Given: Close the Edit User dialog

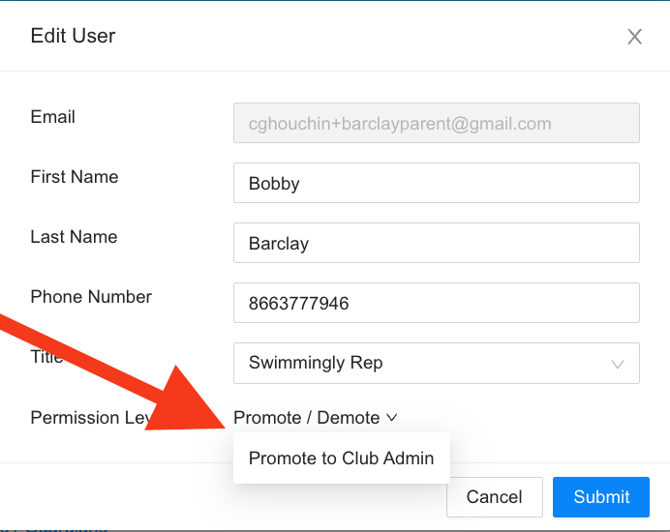Looking at the screenshot, I should point(634,37).
